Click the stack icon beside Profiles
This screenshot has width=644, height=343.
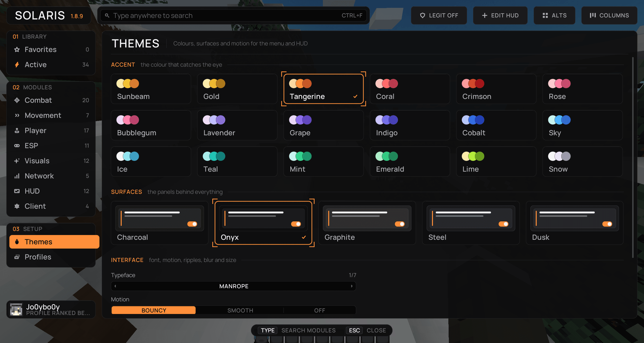(17, 257)
